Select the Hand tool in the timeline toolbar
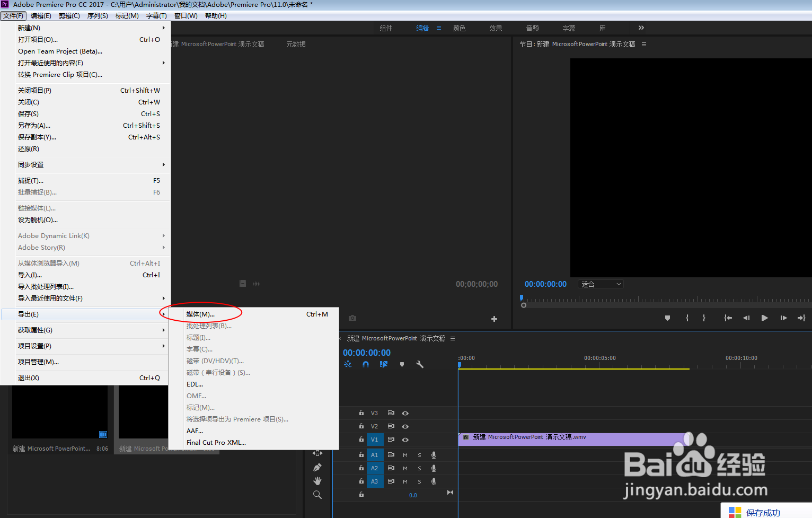This screenshot has width=812, height=518. click(x=318, y=480)
